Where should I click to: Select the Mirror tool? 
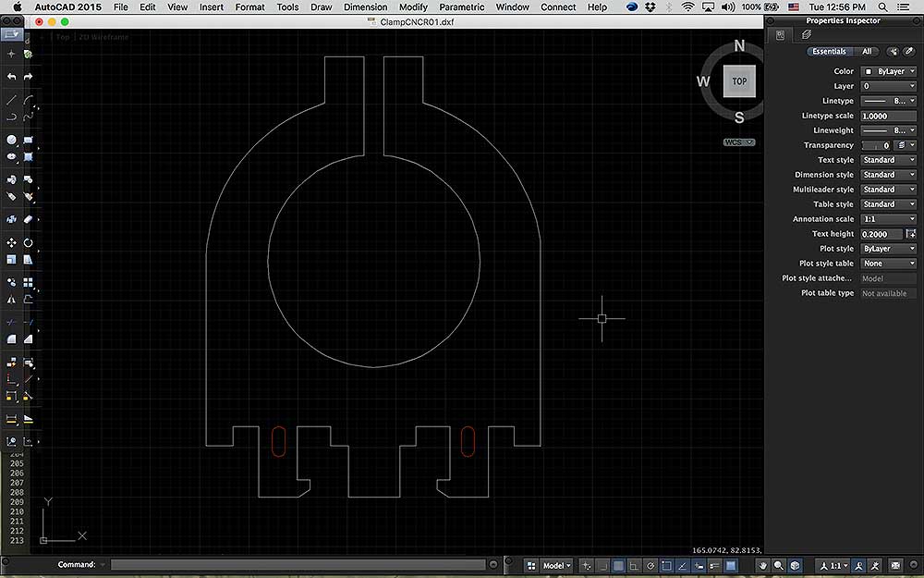pyautogui.click(x=11, y=300)
